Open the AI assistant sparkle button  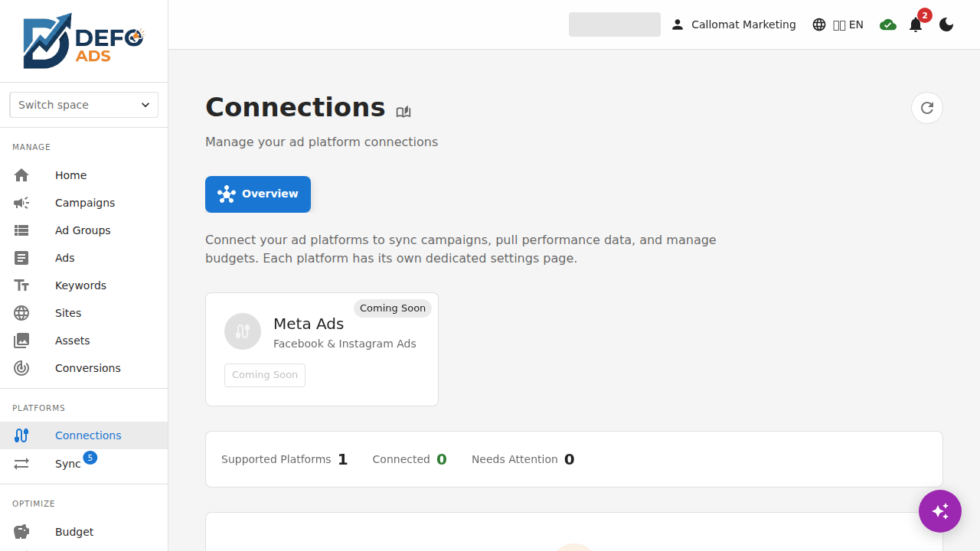940,511
